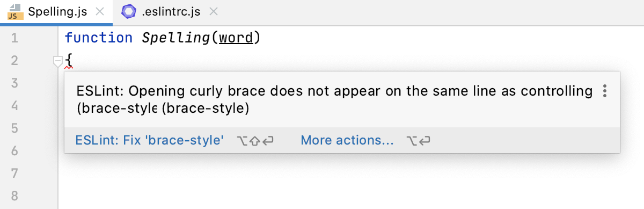Click the underlined word parameter

[x=236, y=38]
